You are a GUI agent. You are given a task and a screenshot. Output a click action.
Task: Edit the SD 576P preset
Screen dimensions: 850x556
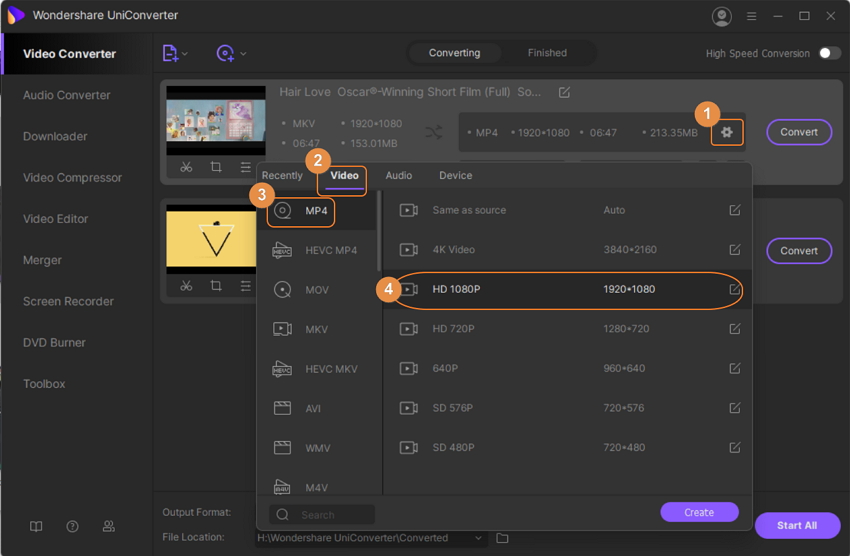click(x=735, y=408)
